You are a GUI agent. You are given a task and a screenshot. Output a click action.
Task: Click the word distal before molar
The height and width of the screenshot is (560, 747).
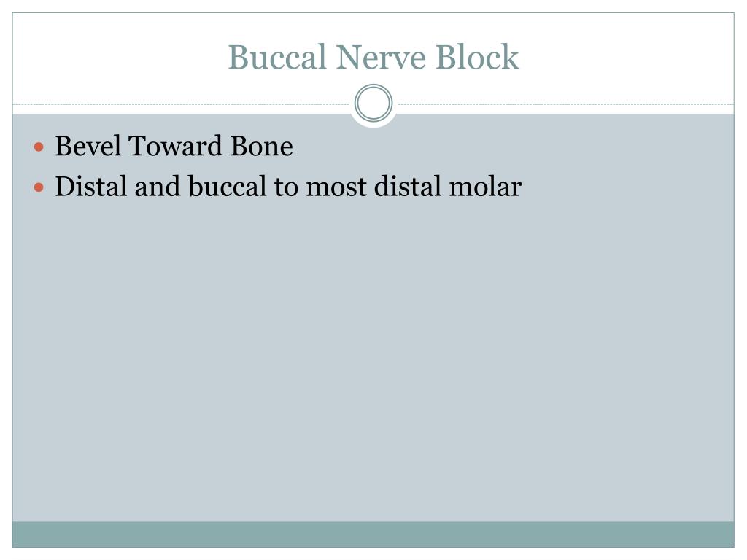pos(408,186)
